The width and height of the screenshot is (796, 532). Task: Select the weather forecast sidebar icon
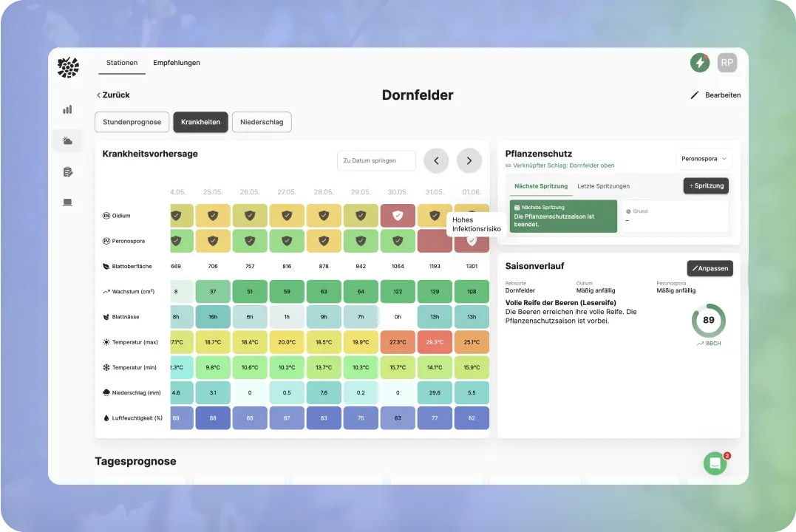[x=67, y=140]
